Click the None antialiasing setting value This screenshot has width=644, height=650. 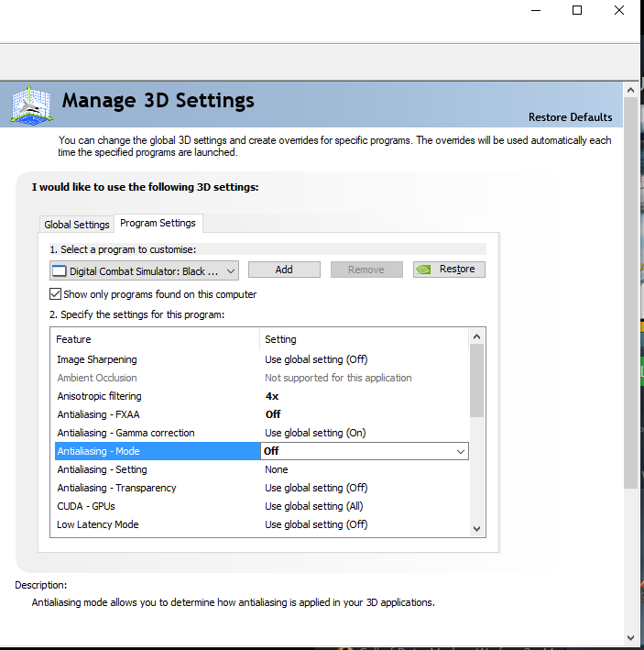(x=277, y=469)
